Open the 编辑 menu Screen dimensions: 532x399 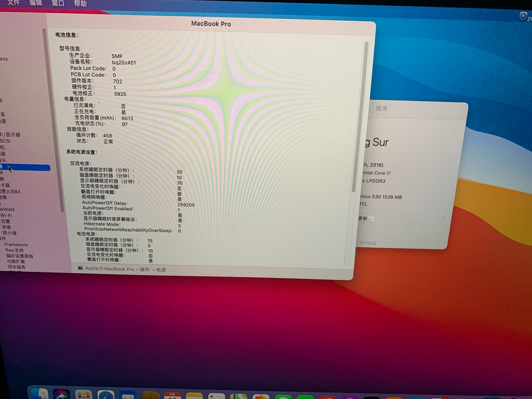click(36, 3)
